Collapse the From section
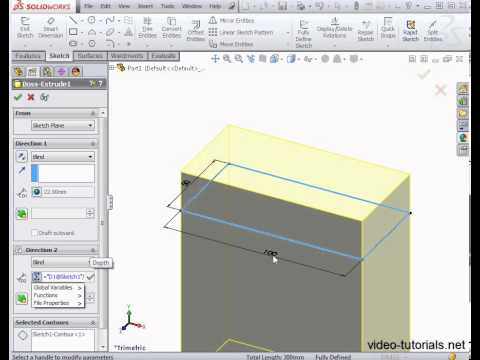The image size is (480, 360). [93, 113]
